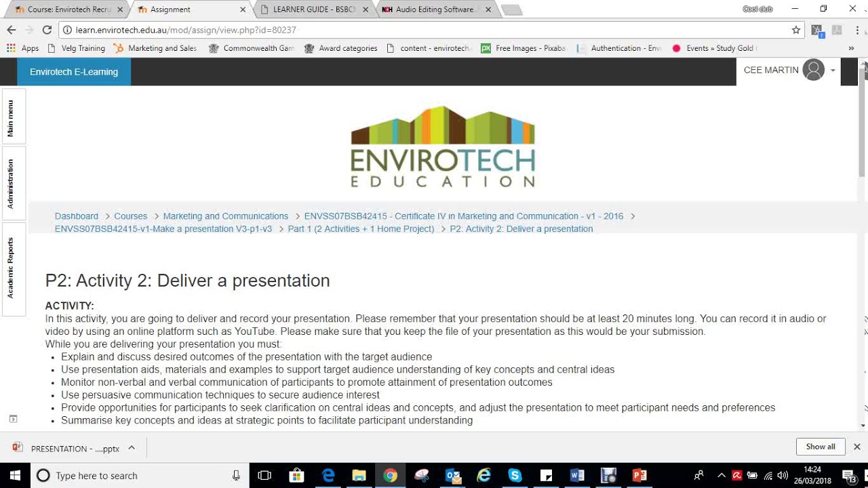Open Marketing and Communications breadcrumb link
Screen dimensions: 868x488
226,216
